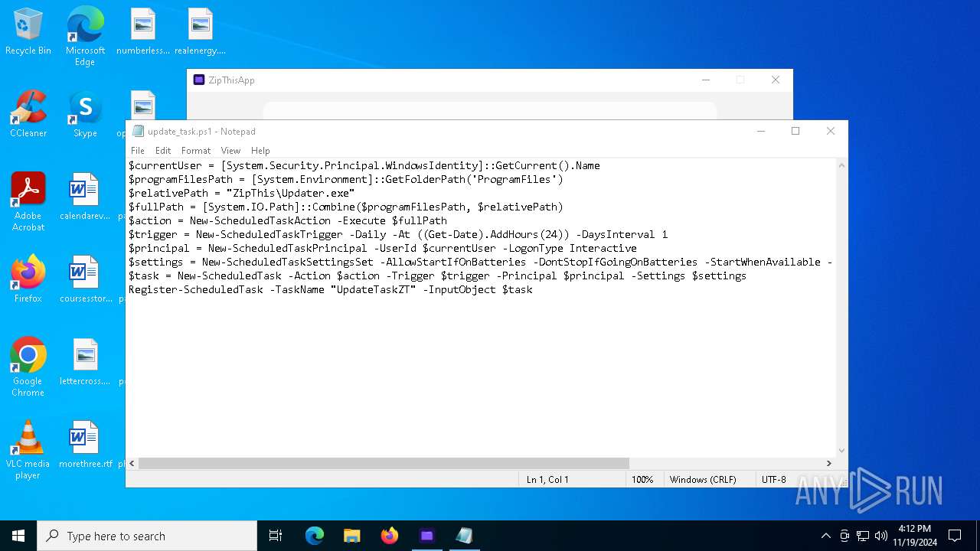Open Edge from the taskbar

point(315,536)
